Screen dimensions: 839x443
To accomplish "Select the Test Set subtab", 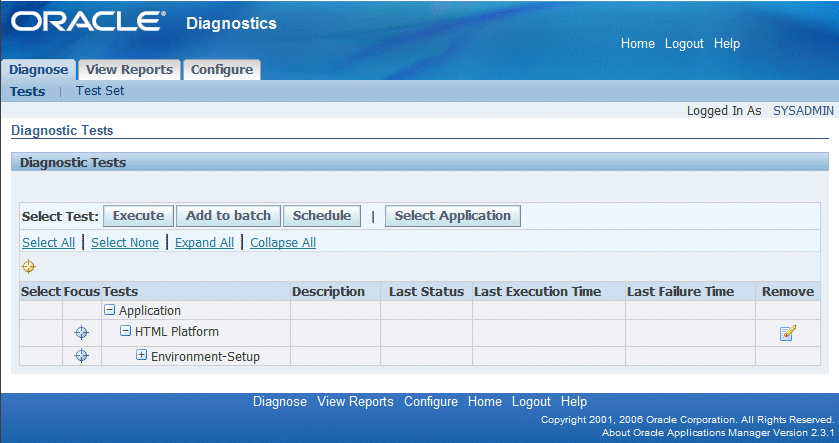I will (x=100, y=91).
